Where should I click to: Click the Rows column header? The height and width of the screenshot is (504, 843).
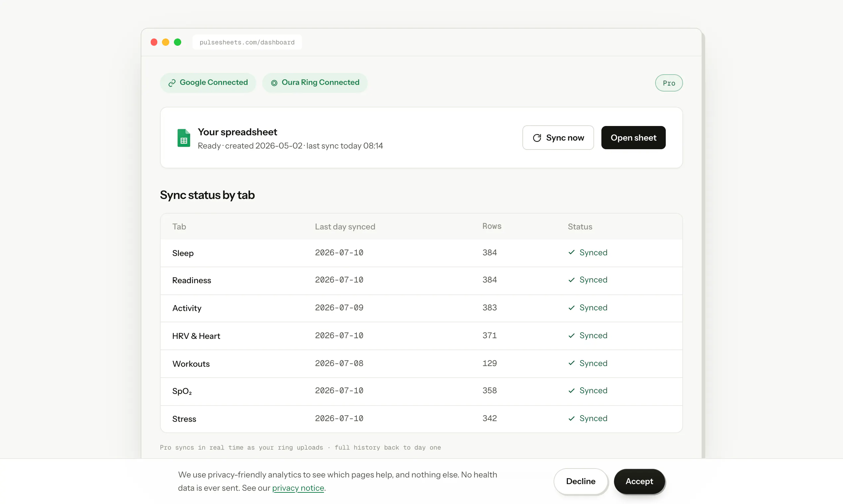click(492, 226)
